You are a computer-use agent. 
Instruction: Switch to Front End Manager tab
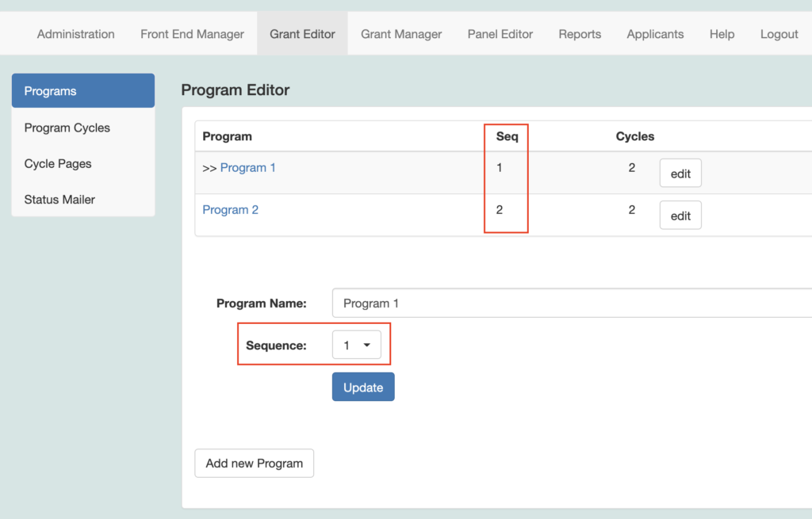tap(192, 34)
